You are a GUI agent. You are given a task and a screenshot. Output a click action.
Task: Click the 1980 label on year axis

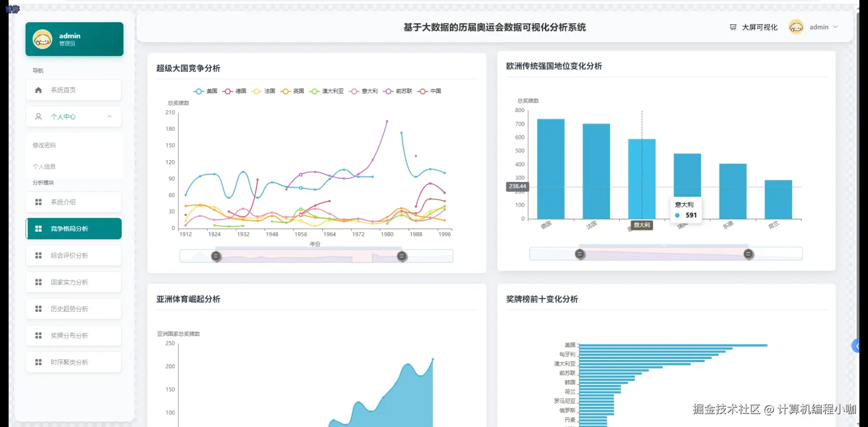[387, 234]
